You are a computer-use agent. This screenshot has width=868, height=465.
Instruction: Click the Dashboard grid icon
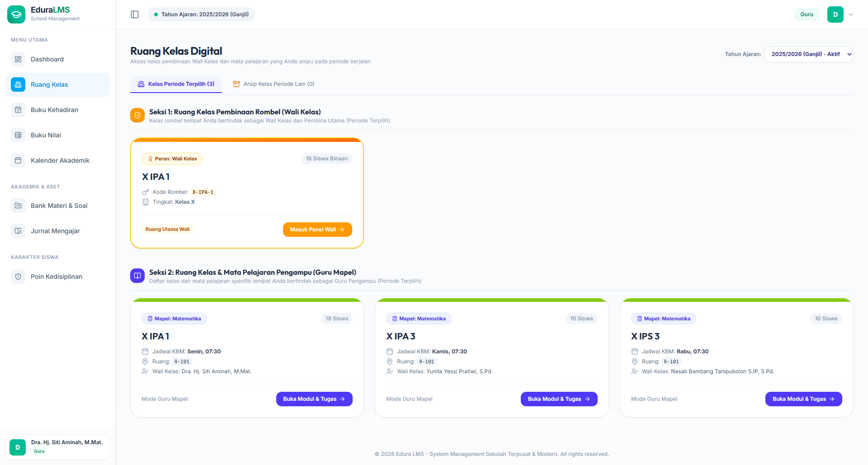tap(18, 59)
